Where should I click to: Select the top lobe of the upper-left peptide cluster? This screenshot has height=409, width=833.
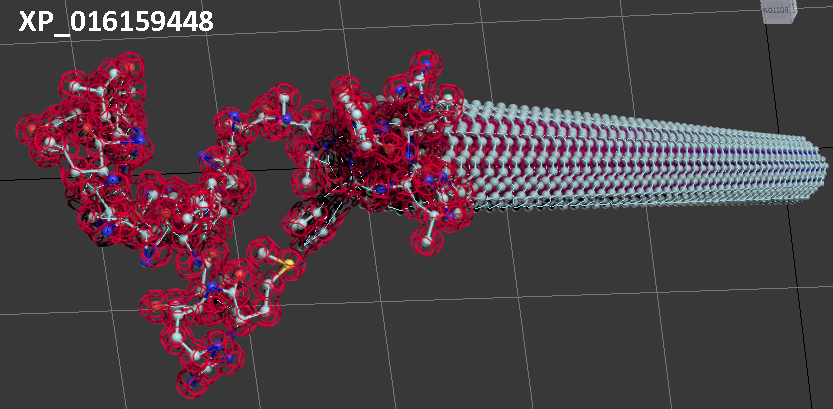[100, 80]
